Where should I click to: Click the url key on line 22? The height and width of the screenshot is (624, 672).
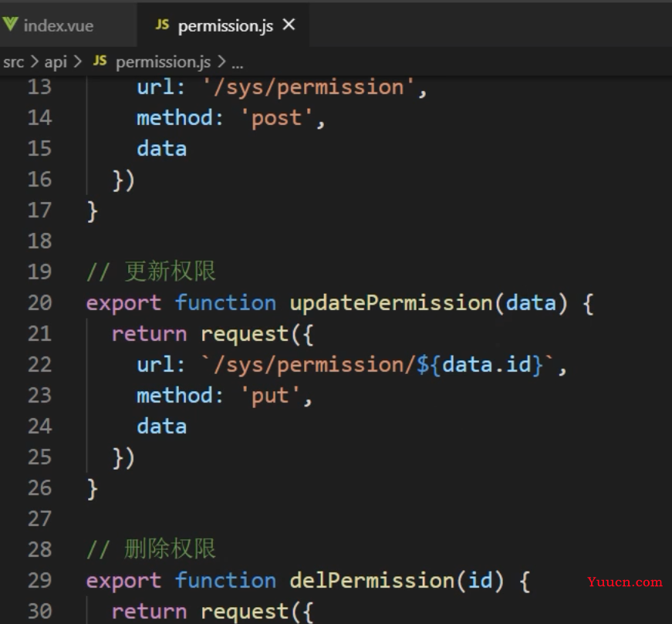pos(155,365)
